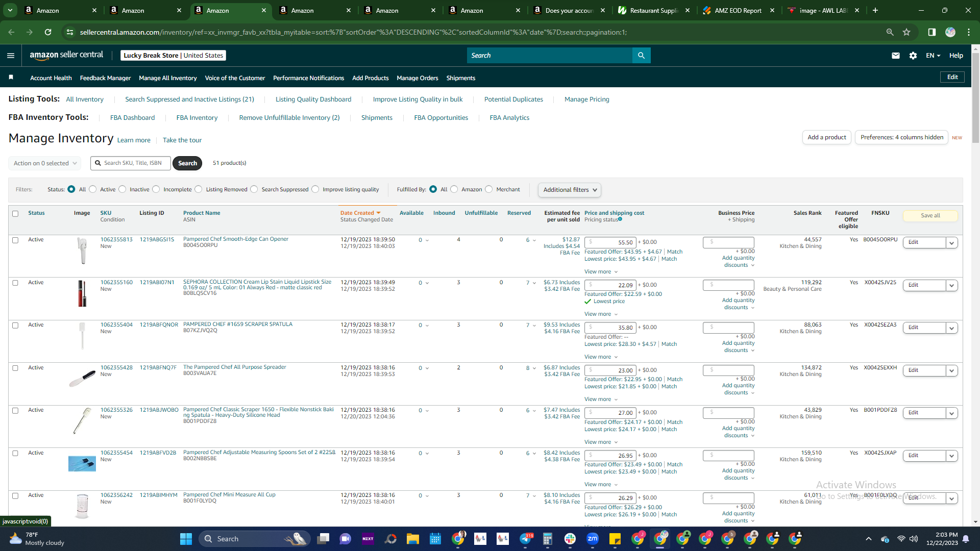Tick the select-all checkbox in table header

point(15,214)
